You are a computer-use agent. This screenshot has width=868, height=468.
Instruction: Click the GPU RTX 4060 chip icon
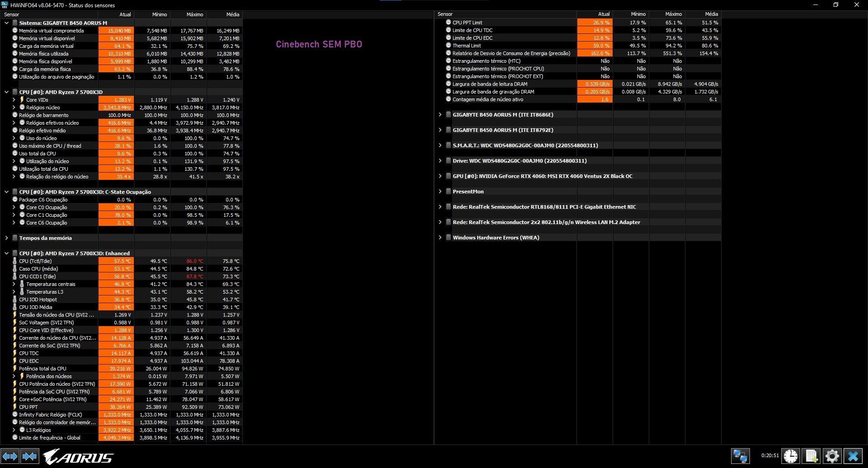coord(448,176)
